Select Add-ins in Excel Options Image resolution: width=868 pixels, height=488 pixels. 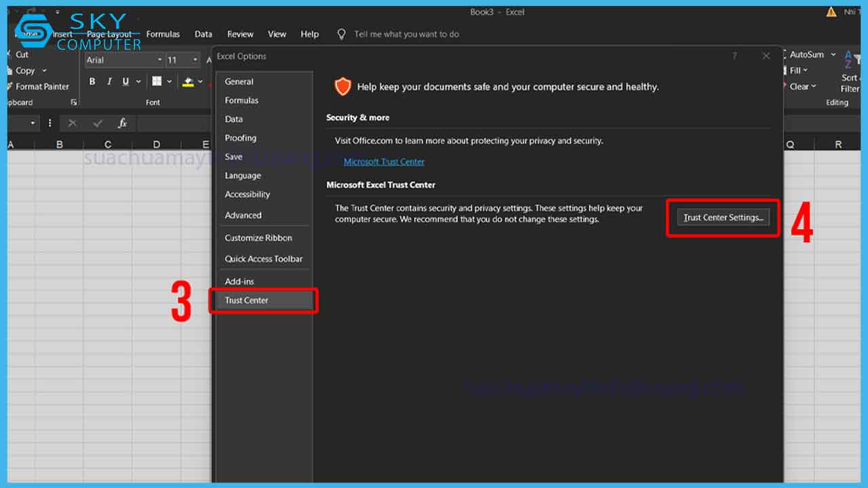264,281
